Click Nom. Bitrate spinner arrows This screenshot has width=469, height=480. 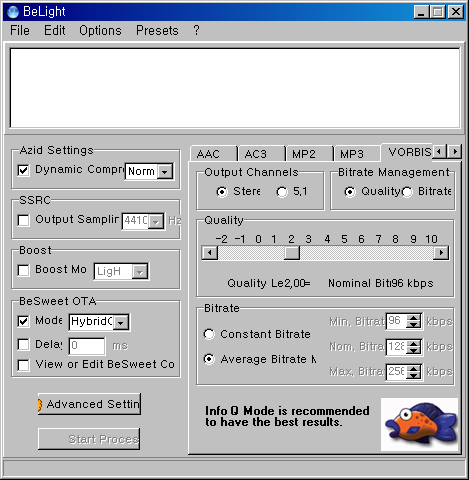pyautogui.click(x=414, y=347)
